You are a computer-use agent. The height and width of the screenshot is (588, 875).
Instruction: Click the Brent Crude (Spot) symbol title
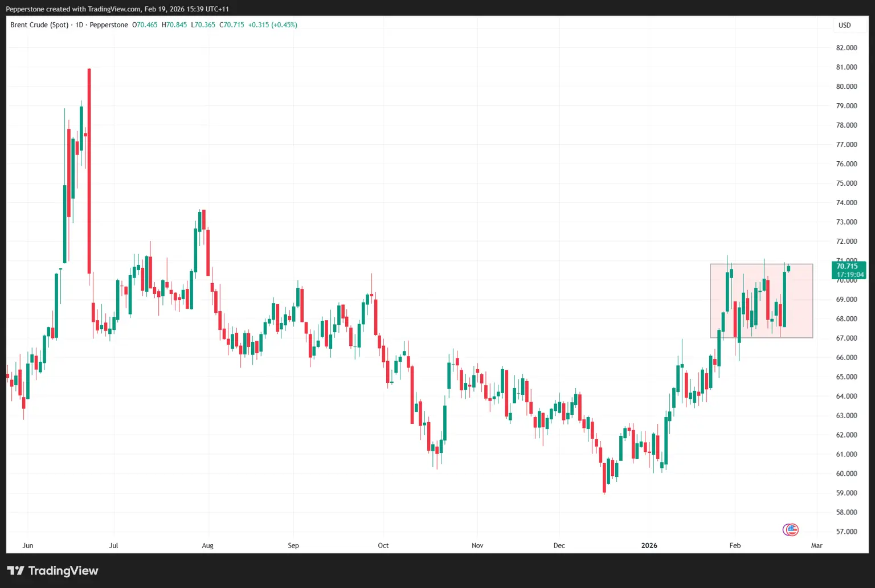pos(39,25)
